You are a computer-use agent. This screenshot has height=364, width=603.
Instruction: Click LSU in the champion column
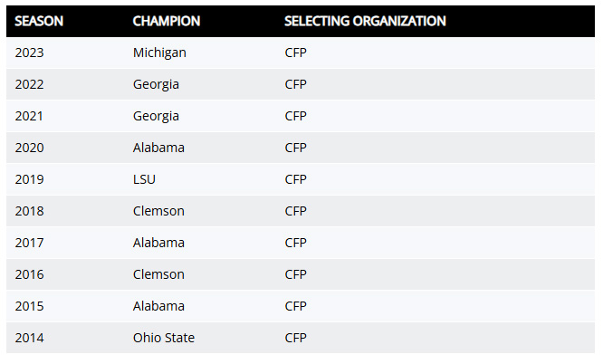(145, 179)
